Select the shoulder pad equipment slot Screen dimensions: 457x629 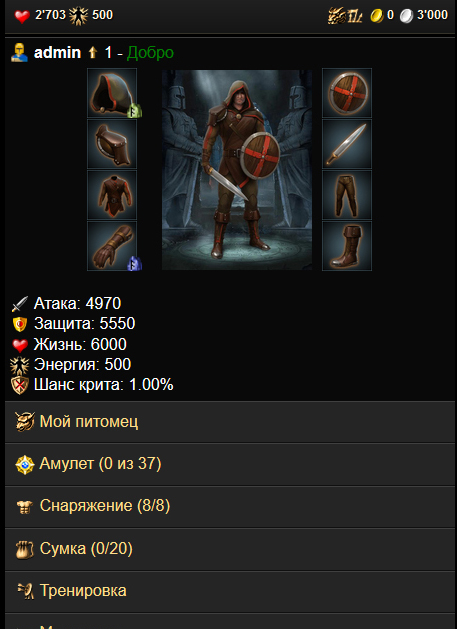[x=112, y=144]
